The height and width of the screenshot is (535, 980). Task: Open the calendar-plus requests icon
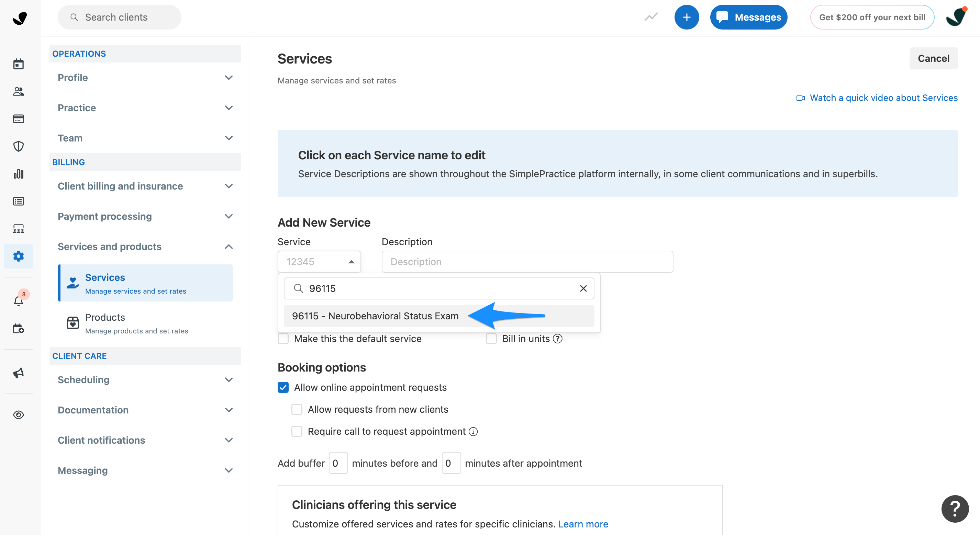(18, 328)
